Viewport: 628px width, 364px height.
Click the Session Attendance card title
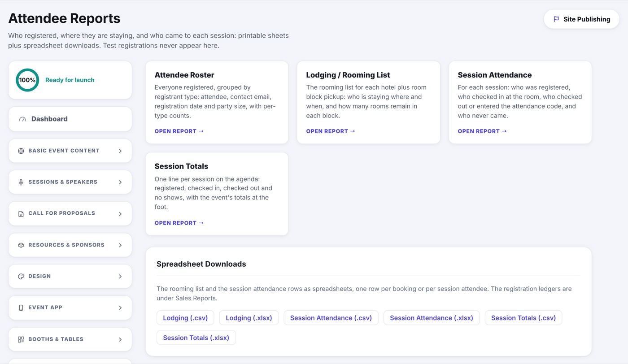495,75
